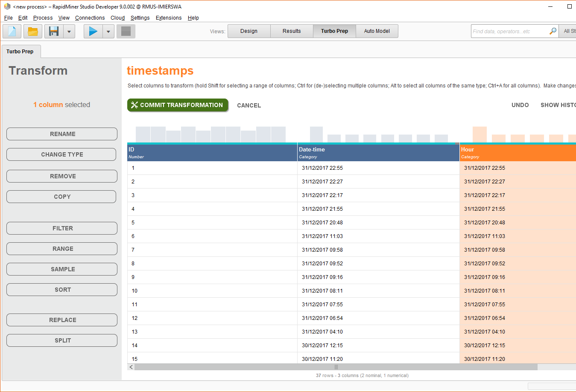This screenshot has height=392, width=576.
Task: Undo the last transformation step
Action: coord(520,105)
